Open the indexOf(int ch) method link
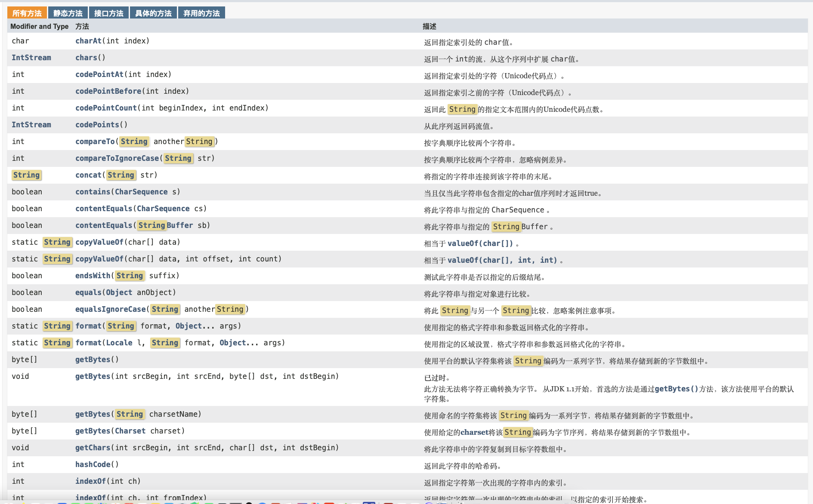813x504 pixels. click(90, 481)
